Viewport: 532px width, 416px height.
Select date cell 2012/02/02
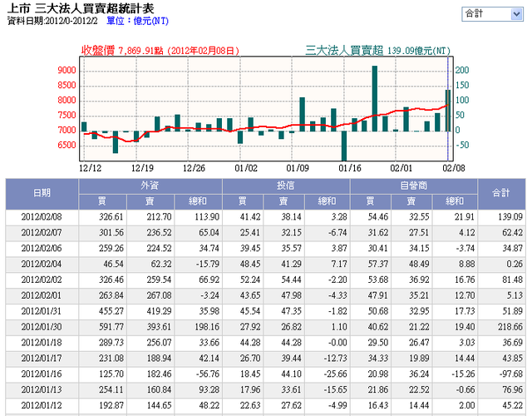click(42, 280)
